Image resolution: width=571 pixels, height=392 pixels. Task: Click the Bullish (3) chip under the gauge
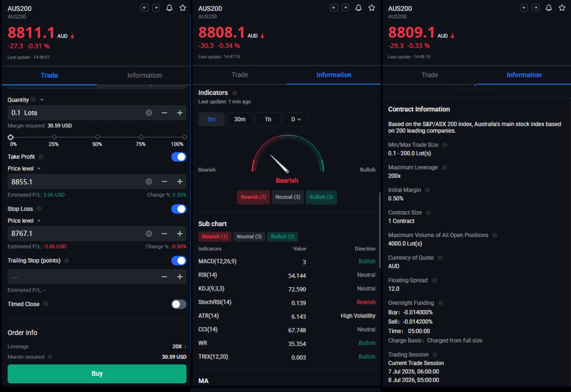tap(321, 197)
